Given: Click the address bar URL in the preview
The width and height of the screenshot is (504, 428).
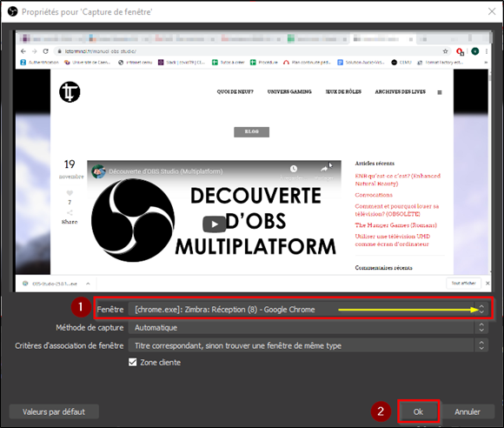Looking at the screenshot, I should 100,51.
